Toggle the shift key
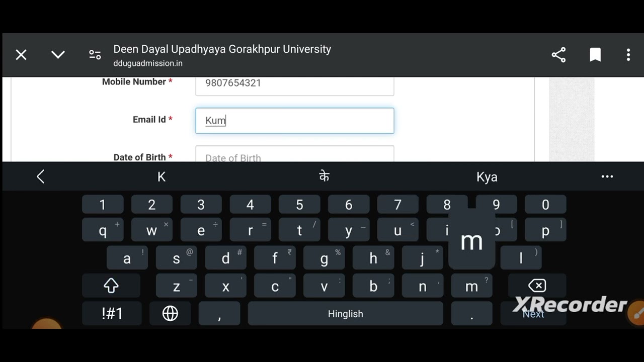The image size is (644, 362). (111, 286)
